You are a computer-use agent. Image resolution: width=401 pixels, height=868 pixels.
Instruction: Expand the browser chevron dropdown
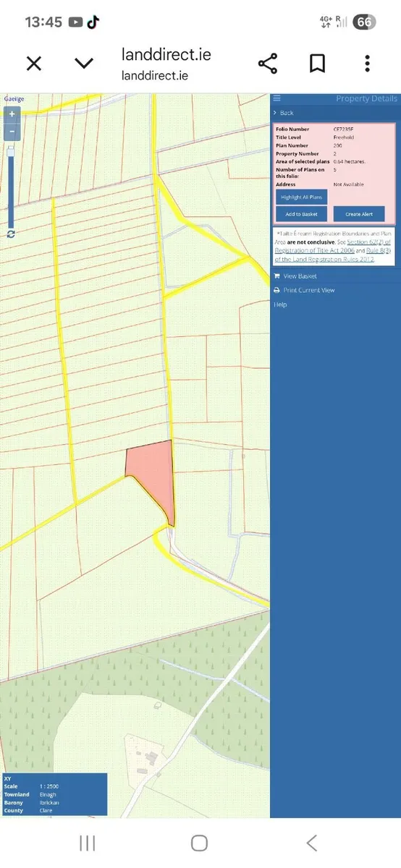[84, 64]
